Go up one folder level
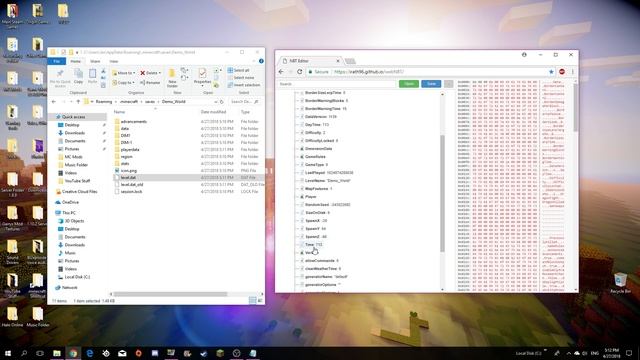 coord(78,102)
